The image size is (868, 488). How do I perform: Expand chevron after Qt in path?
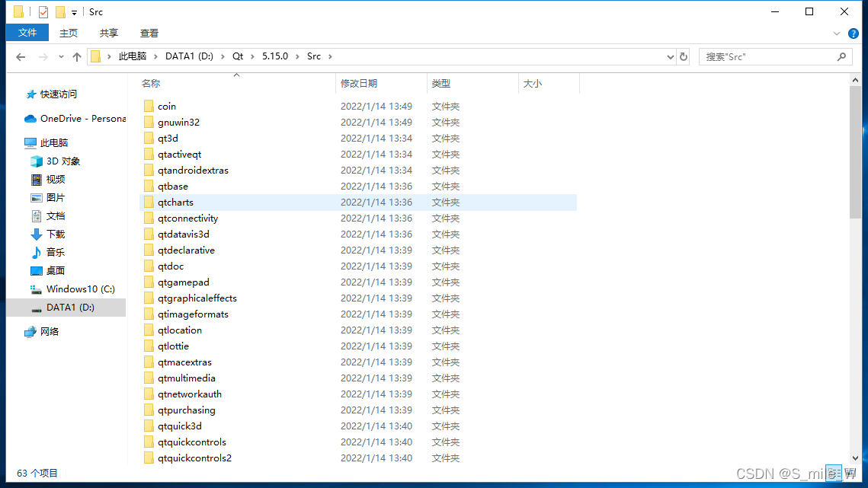click(252, 56)
